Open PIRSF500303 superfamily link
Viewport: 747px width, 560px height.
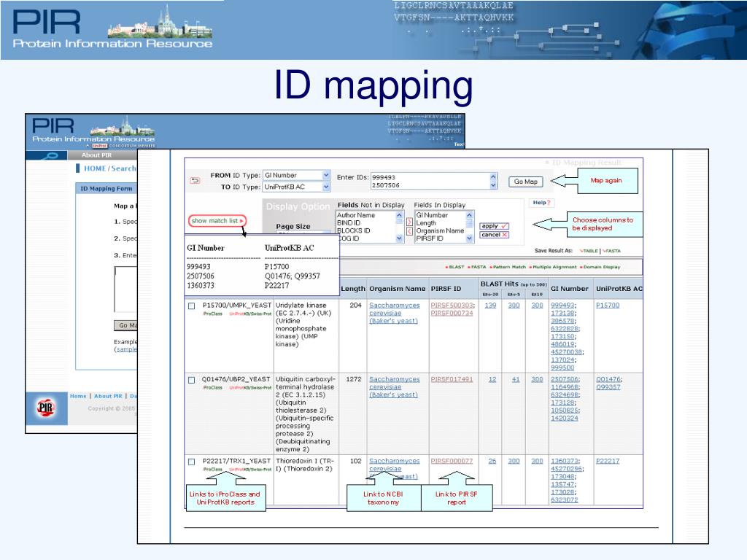pos(452,306)
